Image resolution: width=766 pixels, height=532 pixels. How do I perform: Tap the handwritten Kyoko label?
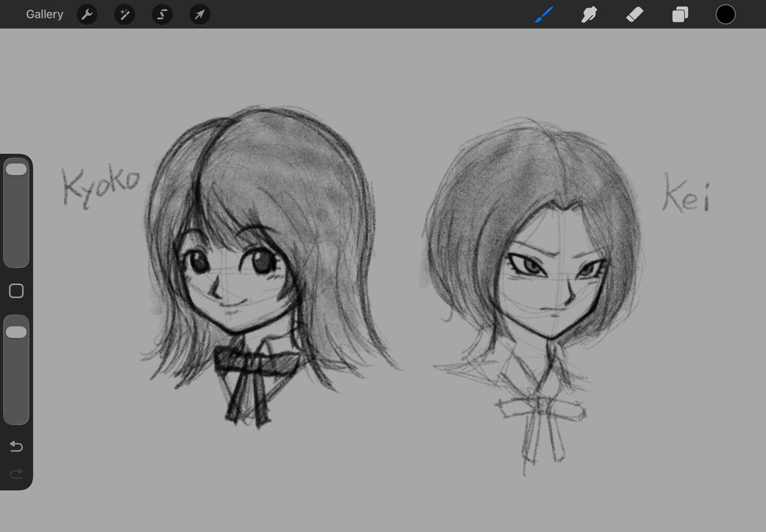[100, 186]
